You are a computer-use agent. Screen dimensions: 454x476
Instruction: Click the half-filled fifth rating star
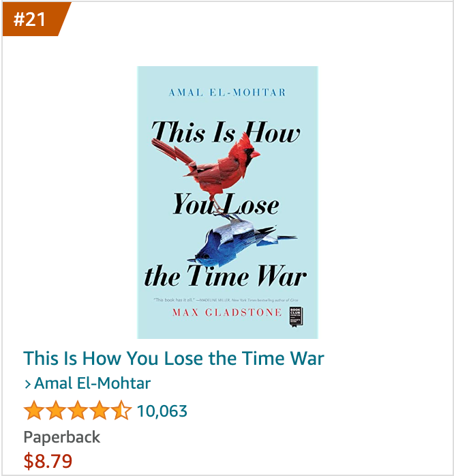[x=121, y=410]
